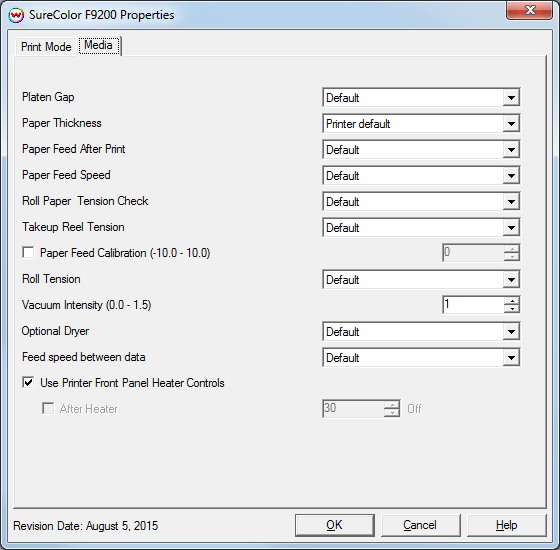Select the Media tab

(99, 45)
